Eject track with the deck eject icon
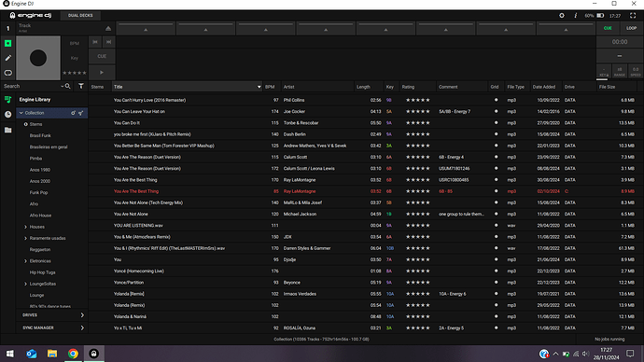Viewport: 644px width, 362px height. [x=108, y=28]
